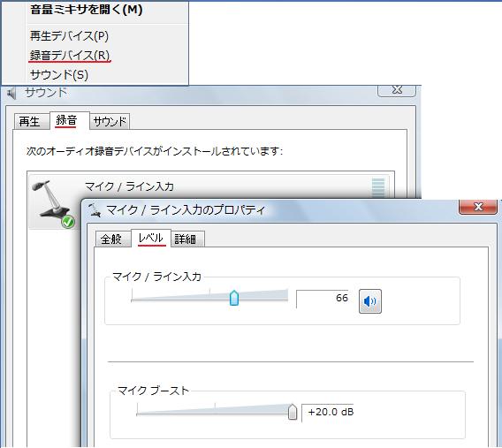The height and width of the screenshot is (448, 502).
Task: Open 音量ミキサを開く(M) from the context menu
Action: [87, 10]
